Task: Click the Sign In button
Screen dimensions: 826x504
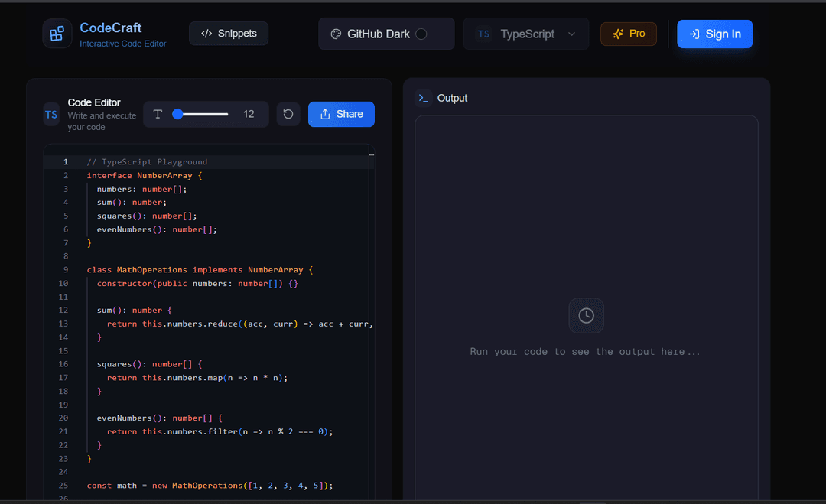Action: [714, 34]
